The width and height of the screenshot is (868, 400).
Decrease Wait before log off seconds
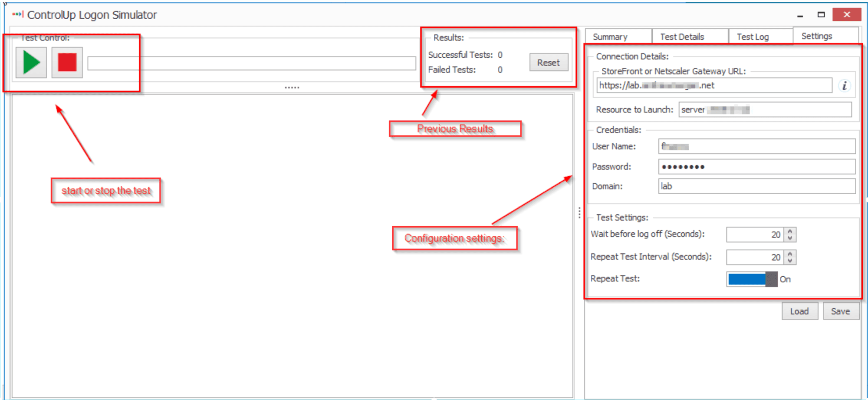tap(790, 238)
